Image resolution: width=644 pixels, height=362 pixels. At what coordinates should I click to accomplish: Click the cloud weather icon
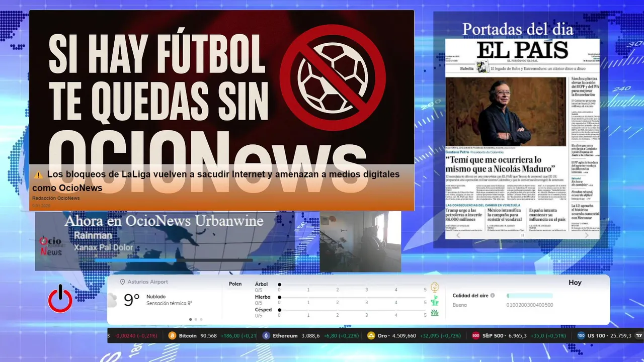pos(112,300)
